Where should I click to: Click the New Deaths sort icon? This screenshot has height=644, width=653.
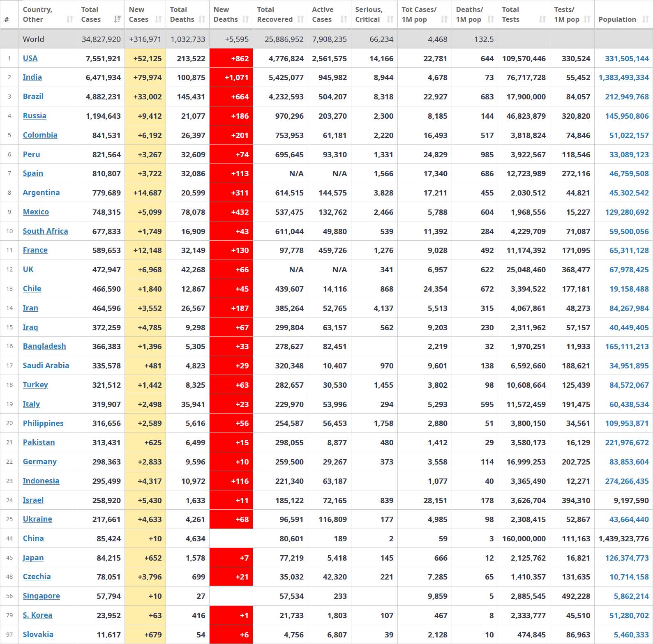[x=245, y=19]
